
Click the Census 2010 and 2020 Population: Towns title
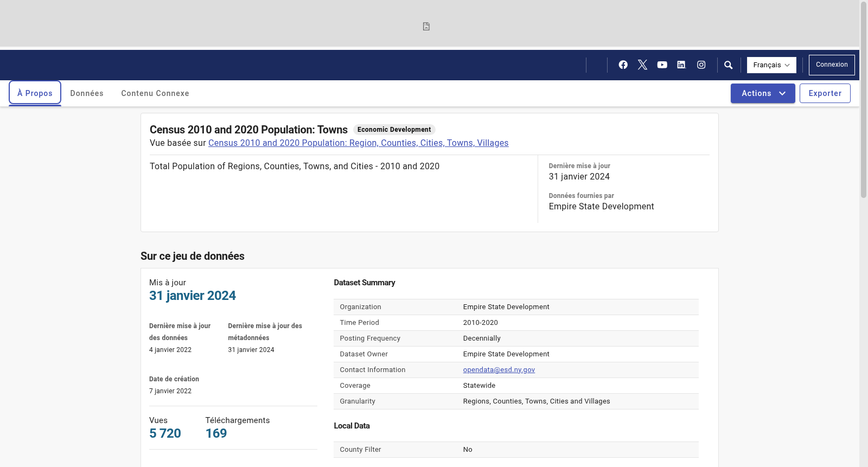click(248, 130)
